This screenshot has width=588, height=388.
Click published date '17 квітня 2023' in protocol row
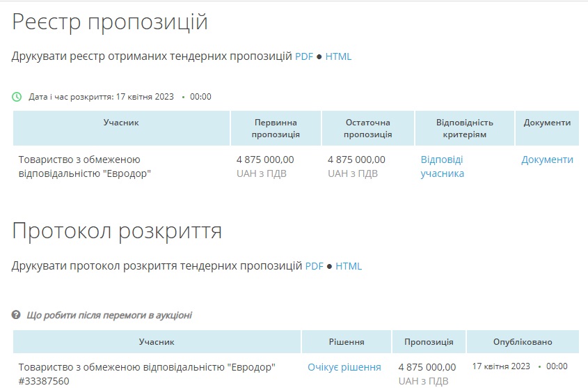pyautogui.click(x=501, y=366)
